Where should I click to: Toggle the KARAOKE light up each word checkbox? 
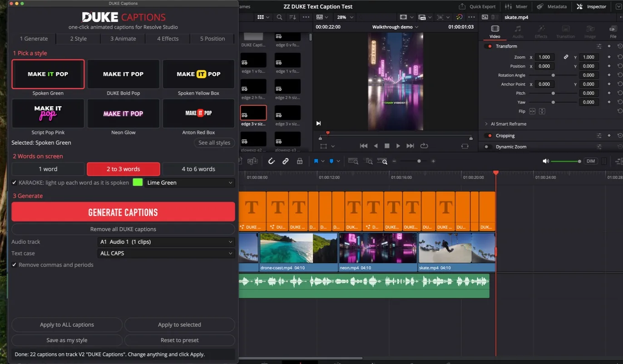(15, 182)
